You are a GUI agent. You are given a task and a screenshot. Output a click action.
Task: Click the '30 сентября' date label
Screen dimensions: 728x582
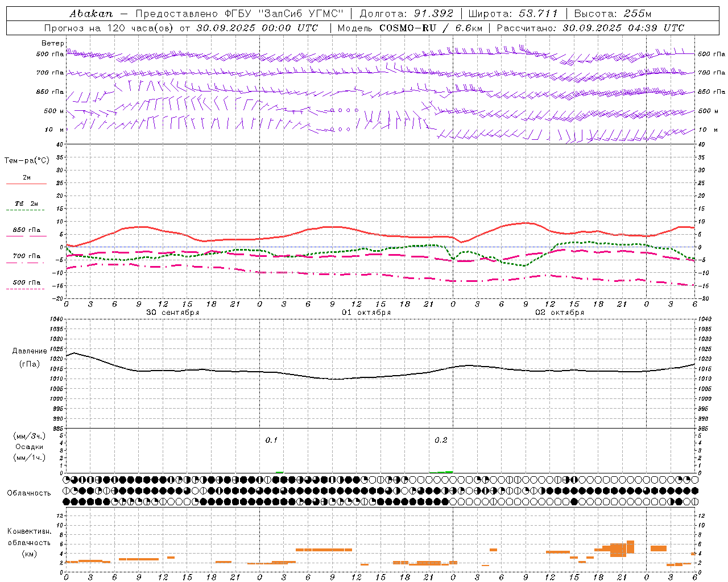[173, 313]
